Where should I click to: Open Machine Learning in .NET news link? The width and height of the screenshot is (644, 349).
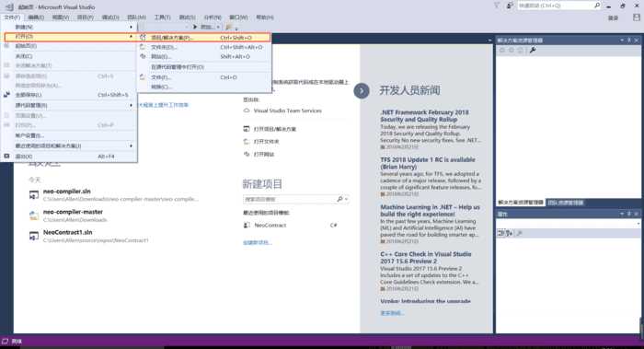coord(430,211)
